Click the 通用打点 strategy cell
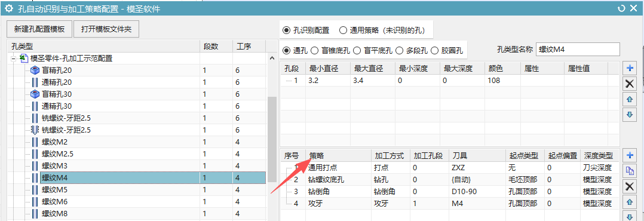The image size is (644, 221). pos(338,168)
